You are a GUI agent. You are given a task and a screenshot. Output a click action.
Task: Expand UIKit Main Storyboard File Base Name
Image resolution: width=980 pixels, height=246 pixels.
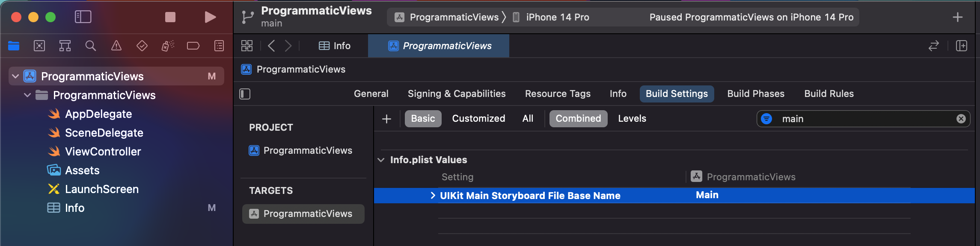click(x=433, y=196)
